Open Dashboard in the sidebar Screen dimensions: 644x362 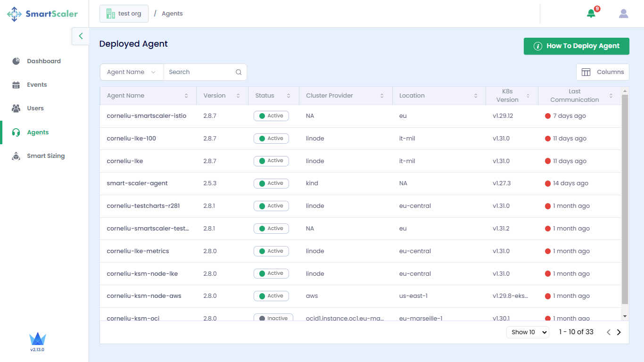coord(44,61)
